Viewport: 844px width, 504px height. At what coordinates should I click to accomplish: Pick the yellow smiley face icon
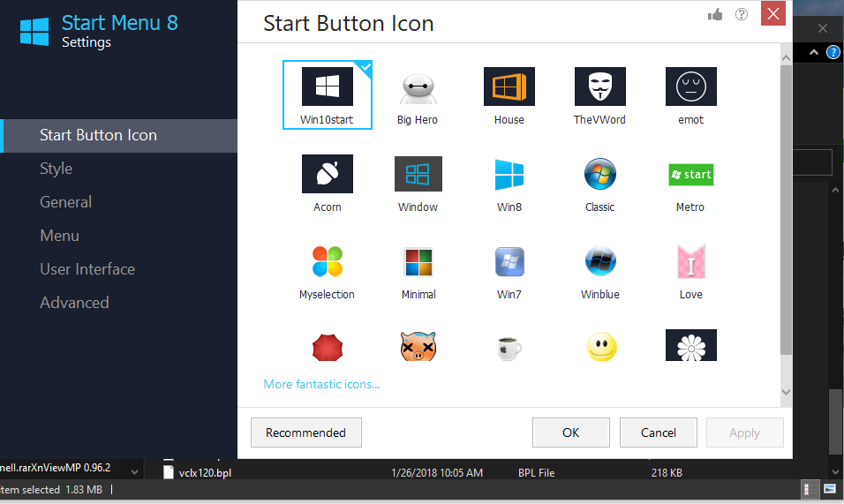(600, 346)
